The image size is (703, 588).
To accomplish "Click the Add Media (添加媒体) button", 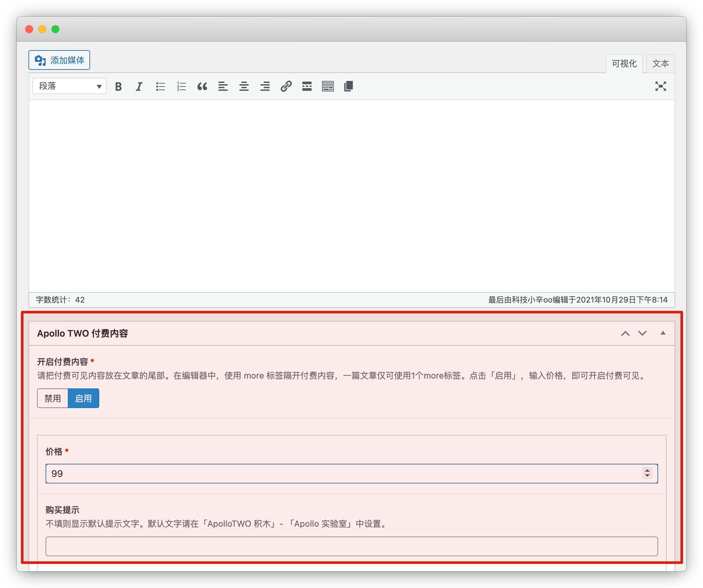I will point(59,60).
